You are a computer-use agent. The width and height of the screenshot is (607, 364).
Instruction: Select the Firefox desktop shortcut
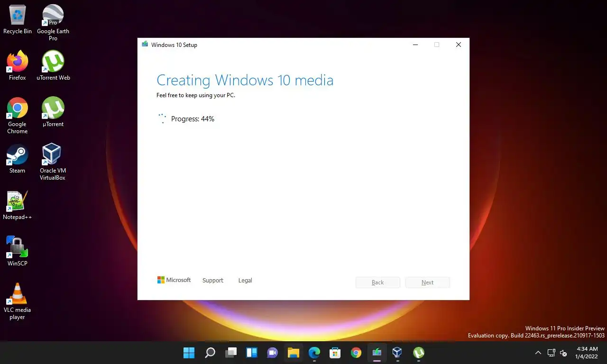pyautogui.click(x=18, y=66)
